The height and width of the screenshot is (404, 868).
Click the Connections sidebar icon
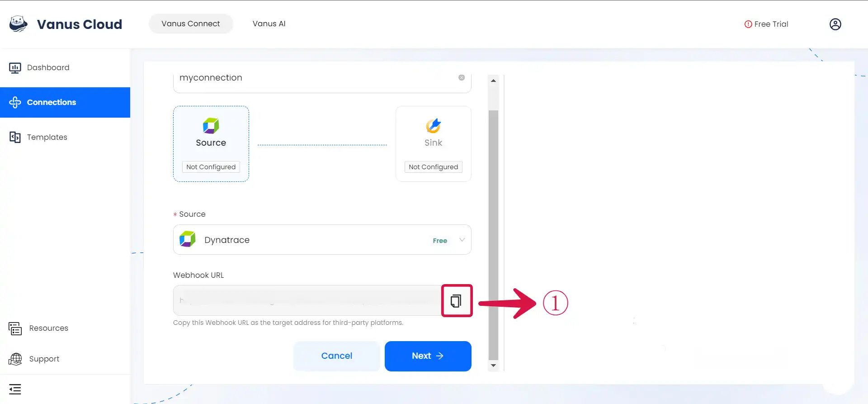click(x=15, y=102)
